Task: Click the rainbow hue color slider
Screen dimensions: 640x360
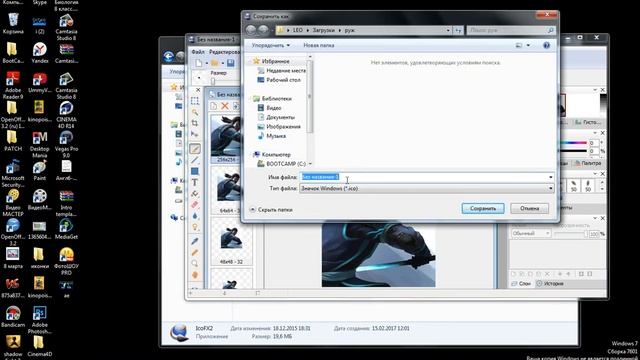Action: (573, 142)
